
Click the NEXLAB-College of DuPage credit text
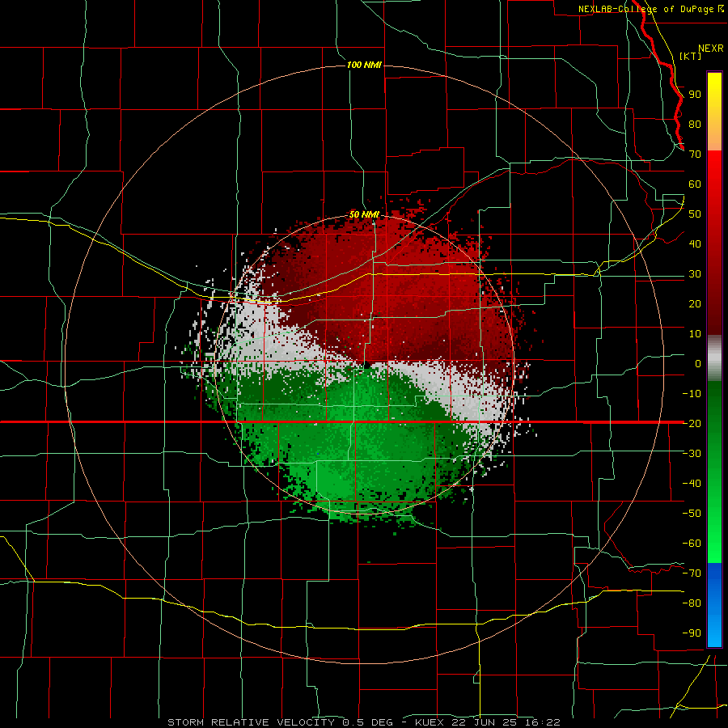[x=647, y=9]
